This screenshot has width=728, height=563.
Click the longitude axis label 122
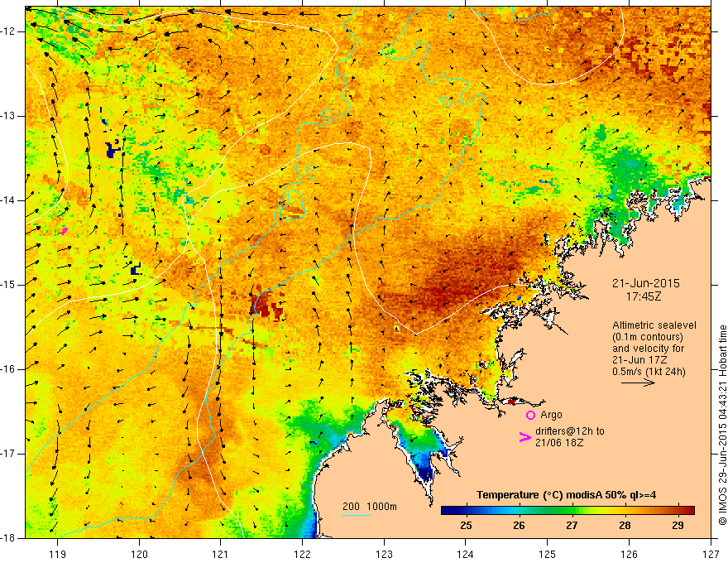[x=302, y=554]
